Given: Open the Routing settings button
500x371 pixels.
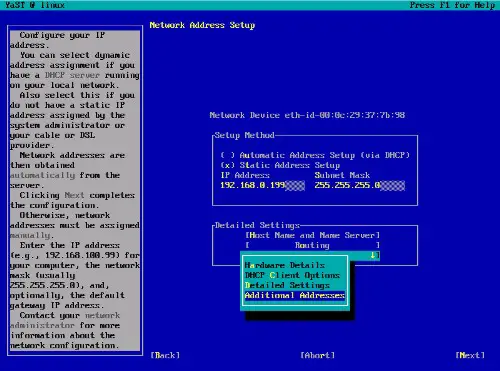Looking at the screenshot, I should point(312,245).
